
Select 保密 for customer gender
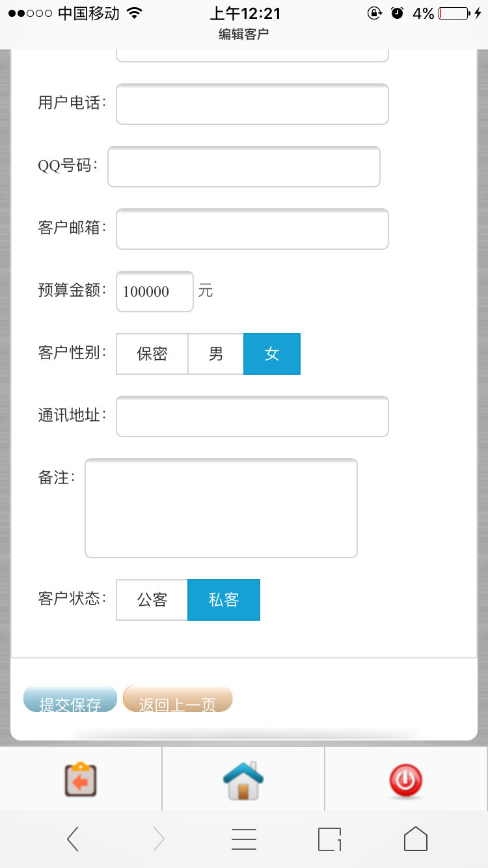(152, 354)
